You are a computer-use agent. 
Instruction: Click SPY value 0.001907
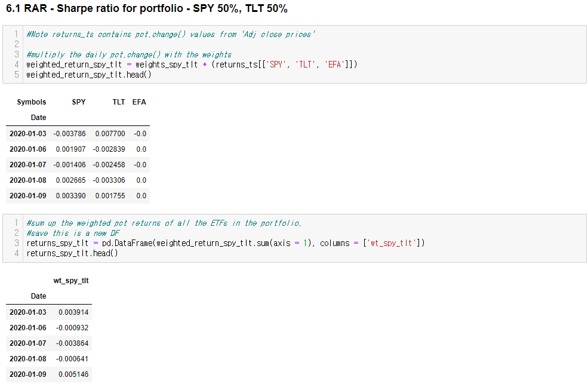(70, 149)
